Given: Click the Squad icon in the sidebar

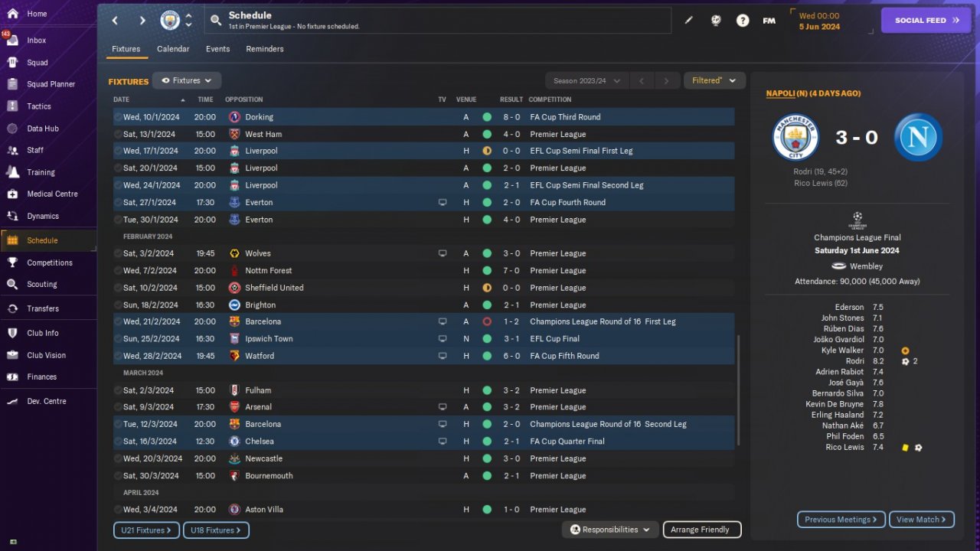Looking at the screenshot, I should tap(12, 63).
